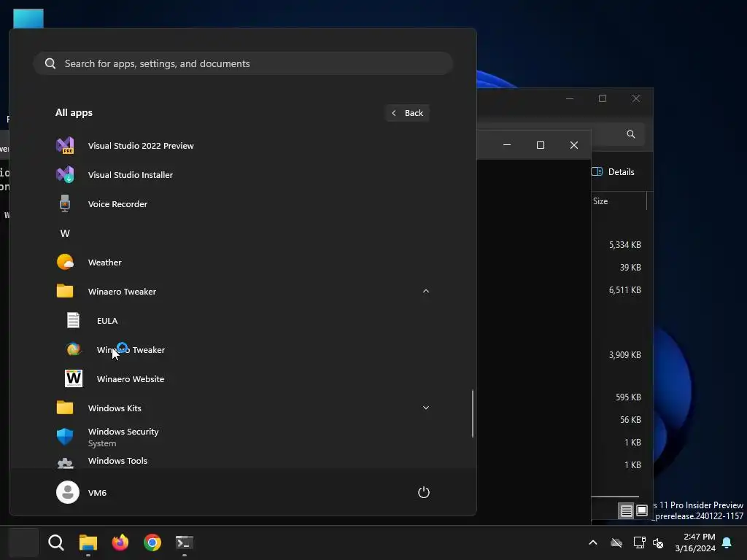Select the 6,511 KB size cell

[624, 290]
